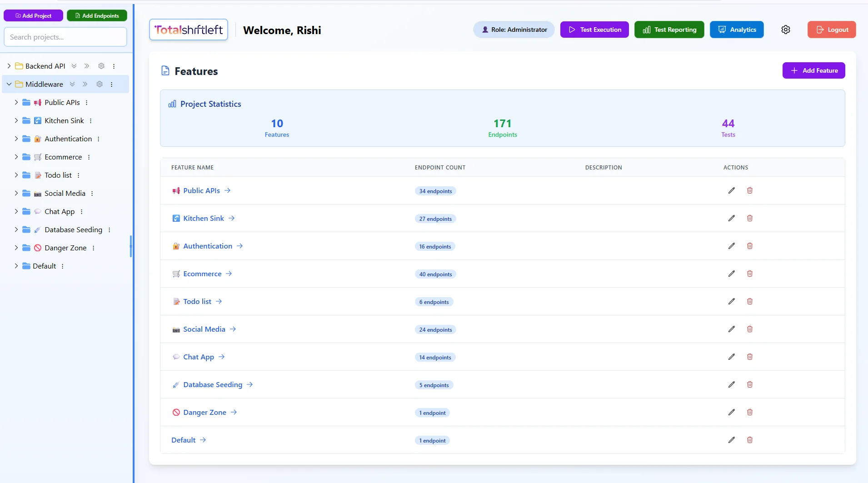Open the Database Seeding feature link
The image size is (868, 483).
pyautogui.click(x=213, y=385)
